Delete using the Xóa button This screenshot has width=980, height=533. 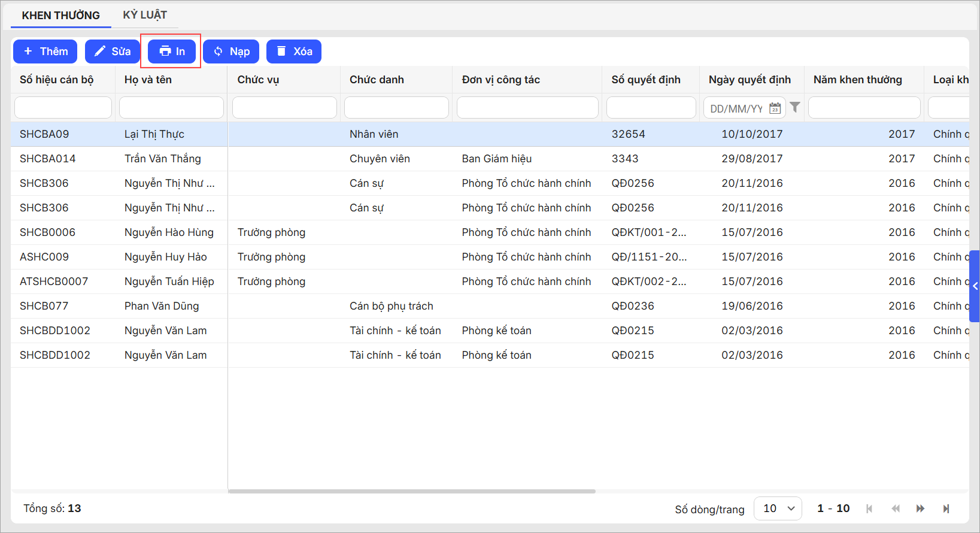(x=294, y=52)
